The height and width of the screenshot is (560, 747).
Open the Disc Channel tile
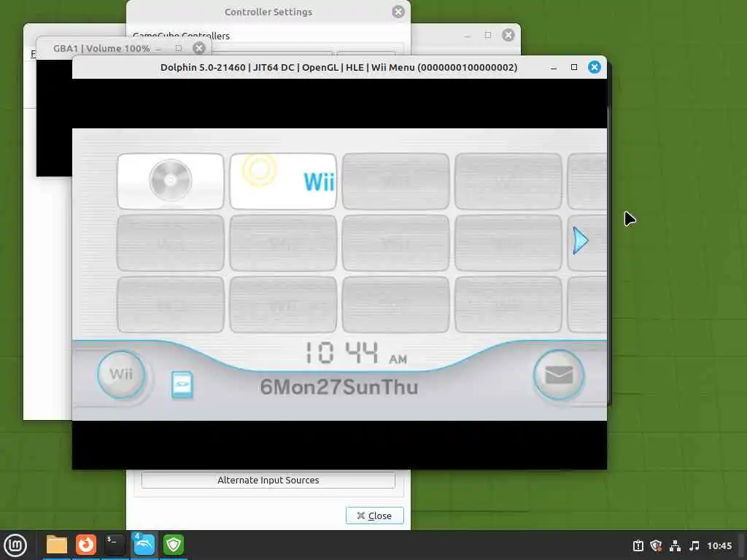click(171, 181)
